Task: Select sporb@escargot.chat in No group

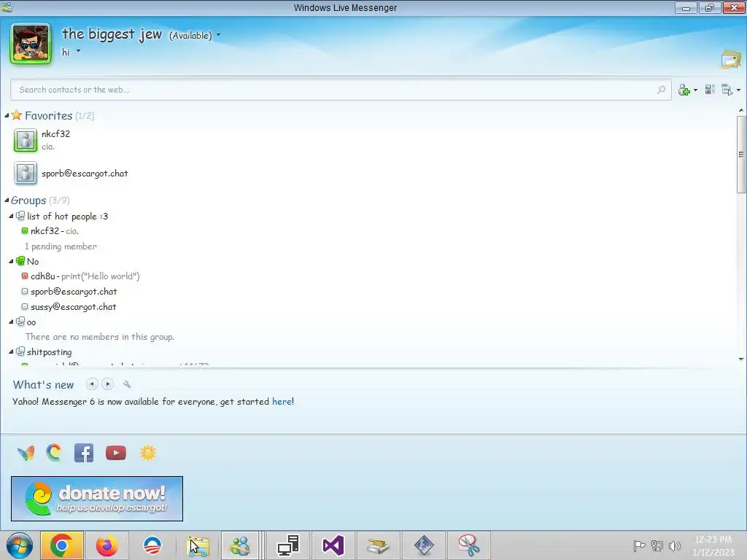Action: pos(74,292)
